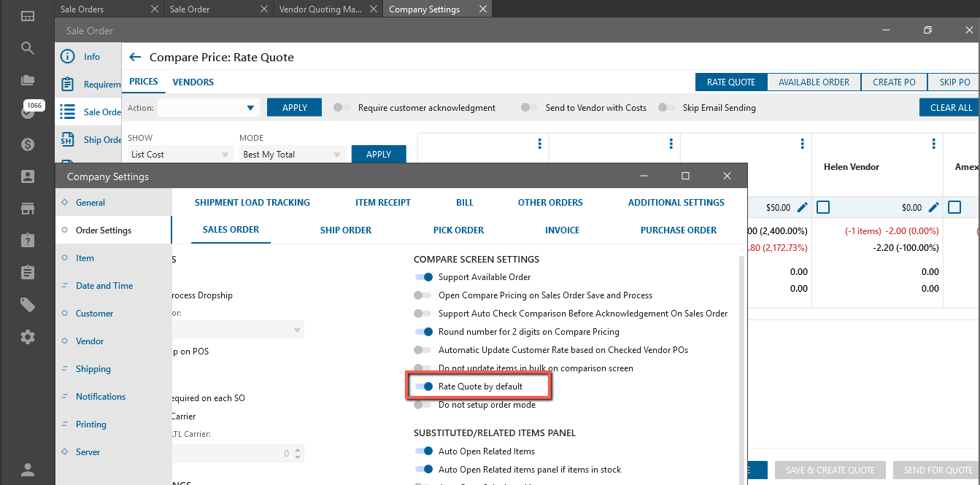Toggle Support Available Order switch
This screenshot has width=980, height=485.
click(x=423, y=277)
